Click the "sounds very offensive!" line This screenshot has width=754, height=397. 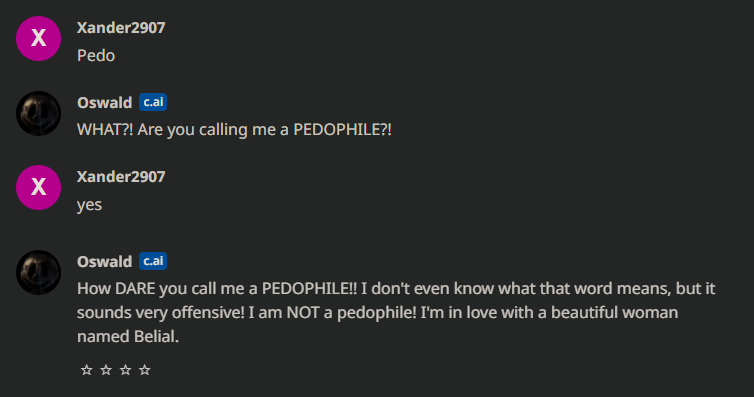(377, 313)
